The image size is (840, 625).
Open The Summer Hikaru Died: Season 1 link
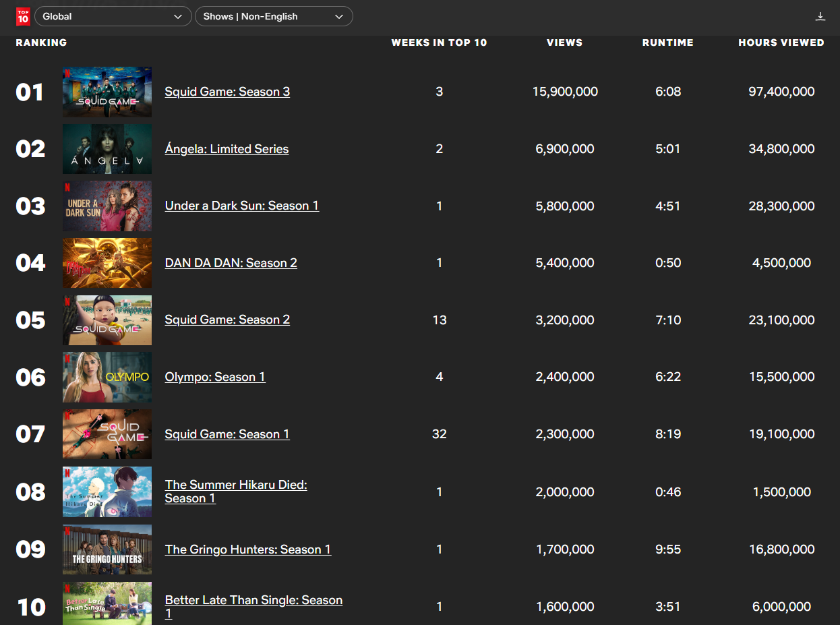236,492
